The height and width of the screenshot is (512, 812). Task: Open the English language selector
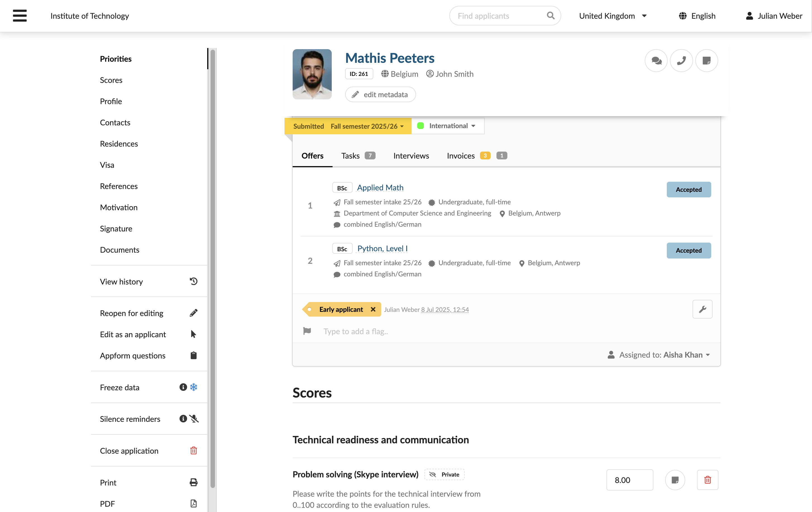click(697, 16)
